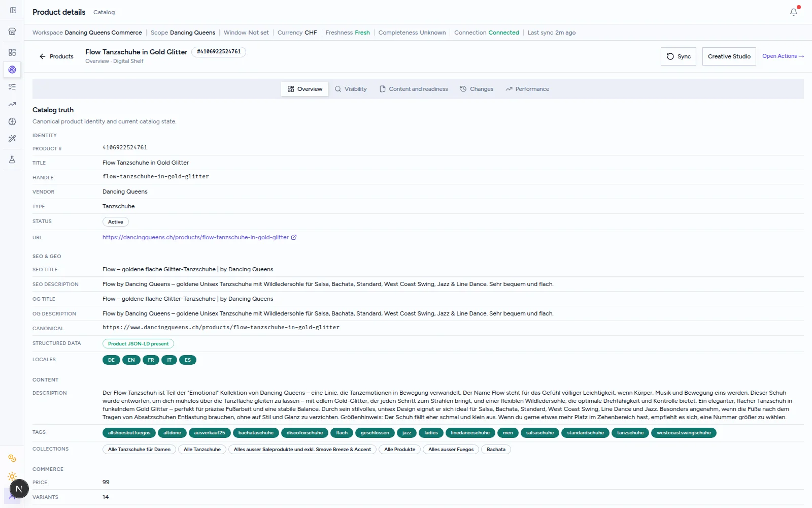Click the product ID badge #4106922524761

point(219,52)
